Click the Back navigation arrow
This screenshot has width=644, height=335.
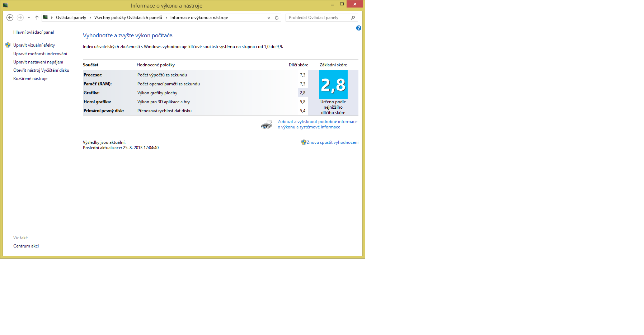tap(10, 18)
